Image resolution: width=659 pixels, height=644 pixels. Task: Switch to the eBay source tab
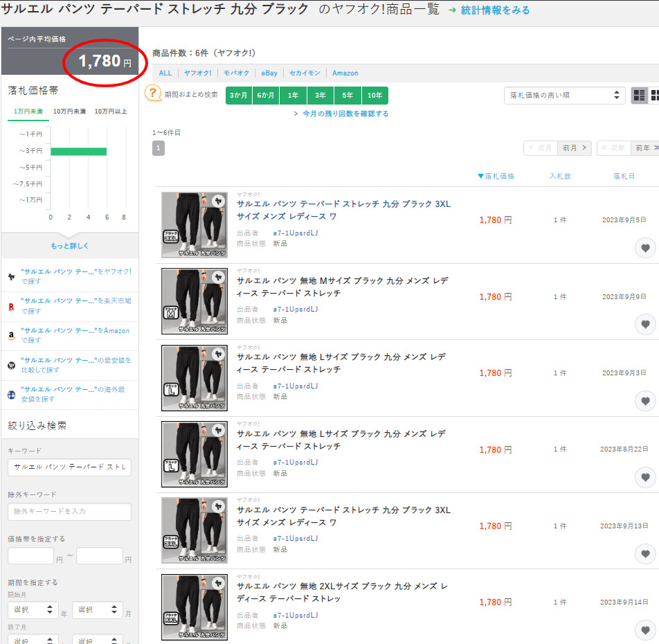coord(269,73)
